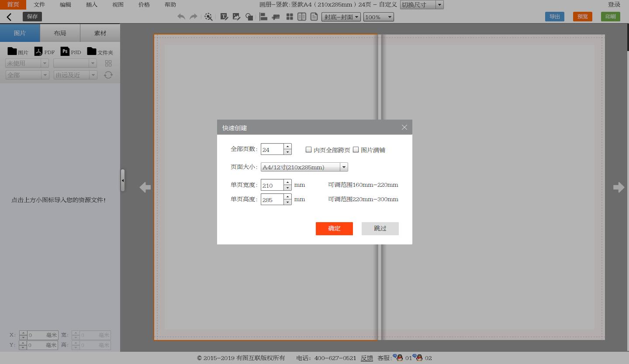Enable 内页全部跨页 checkbox

[308, 150]
